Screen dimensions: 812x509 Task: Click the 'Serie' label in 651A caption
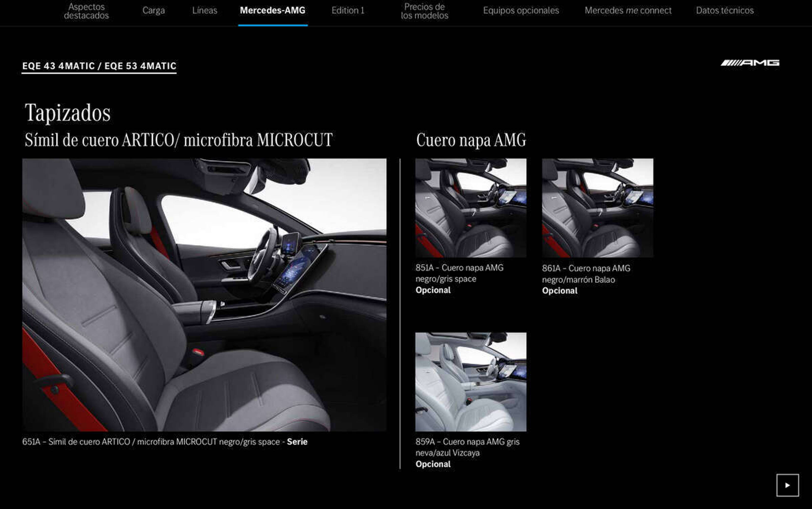tap(297, 442)
